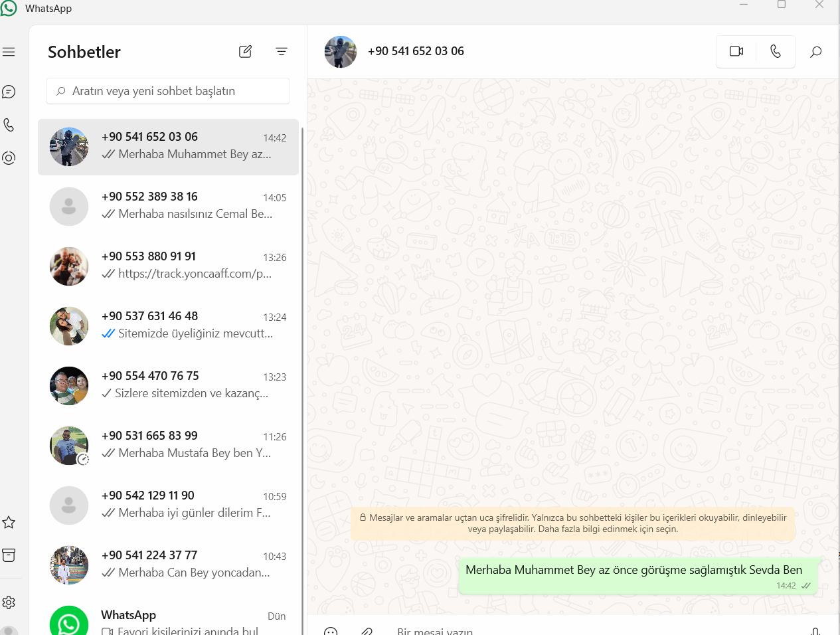Open the encryption info notice
Viewport: 840px width, 635px height.
(573, 523)
